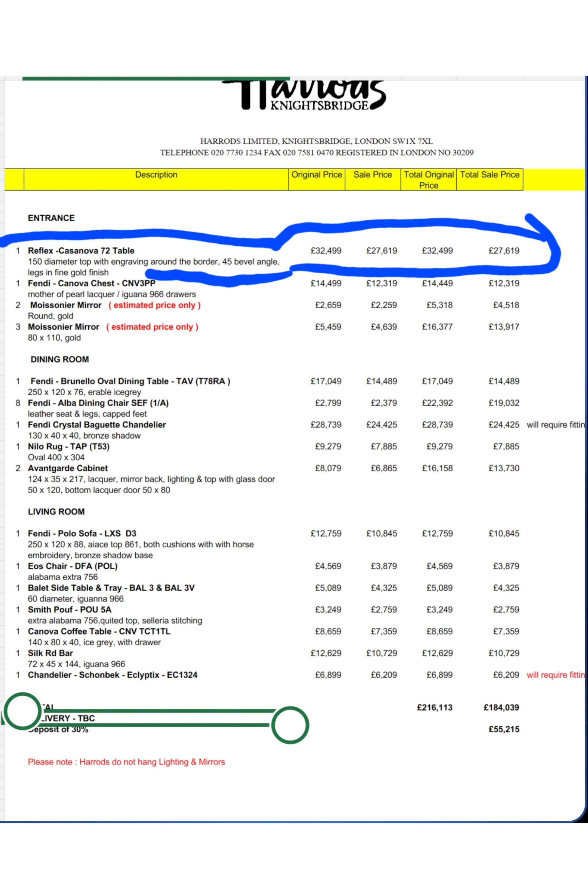Select '130 x 40 x 40, bronze shadow'

coord(84,436)
